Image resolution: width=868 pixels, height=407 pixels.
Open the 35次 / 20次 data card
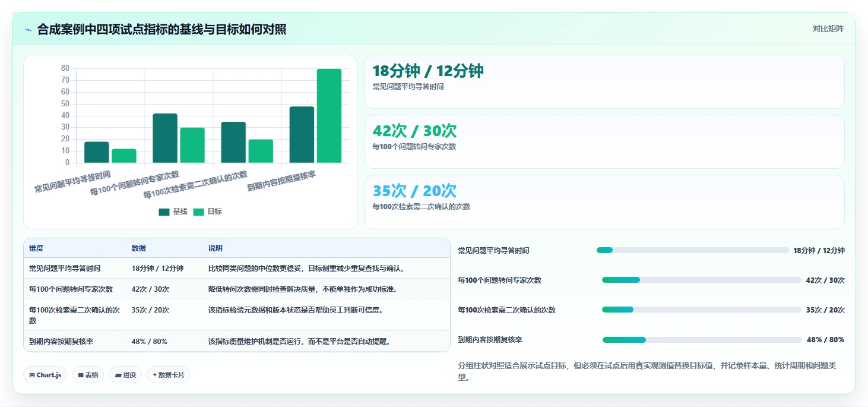pos(604,202)
